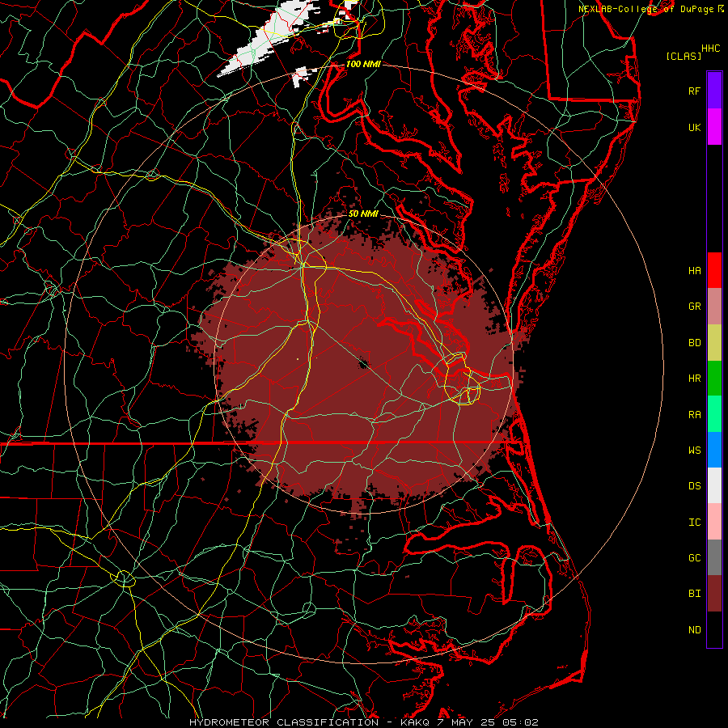Click the Hydrometeor Classification KAKQ caption
Image resolution: width=728 pixels, height=728 pixels.
pyautogui.click(x=363, y=722)
